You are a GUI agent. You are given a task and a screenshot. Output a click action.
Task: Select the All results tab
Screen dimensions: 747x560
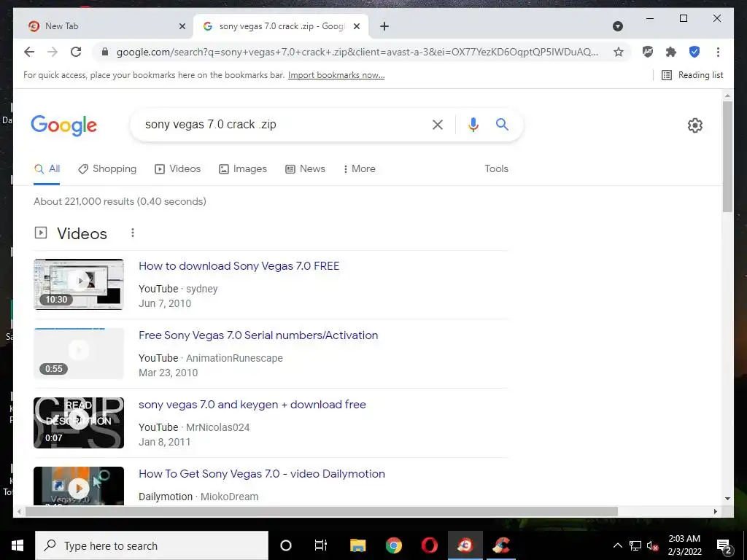(47, 169)
